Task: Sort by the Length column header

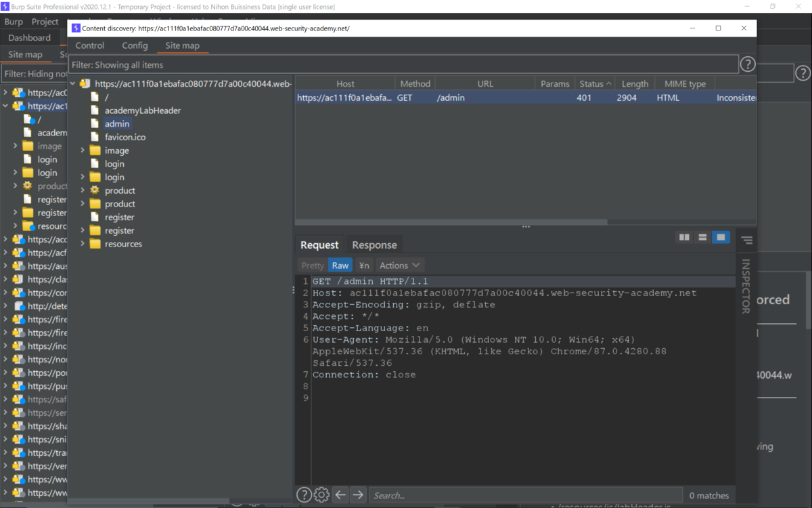Action: [635, 83]
